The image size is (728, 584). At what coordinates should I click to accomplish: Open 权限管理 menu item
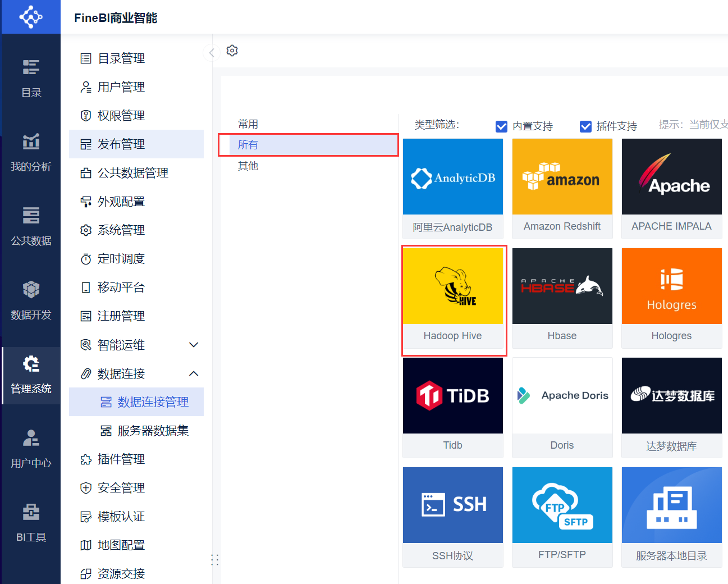pos(136,116)
